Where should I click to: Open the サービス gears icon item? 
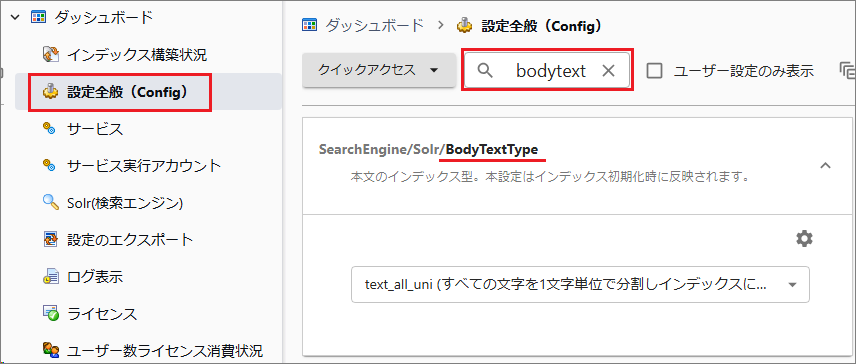pos(50,129)
